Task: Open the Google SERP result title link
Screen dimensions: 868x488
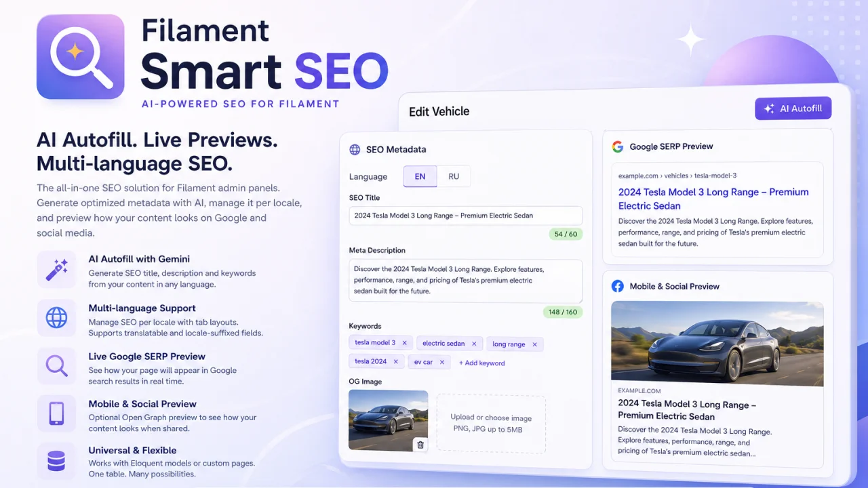Action: click(x=713, y=199)
